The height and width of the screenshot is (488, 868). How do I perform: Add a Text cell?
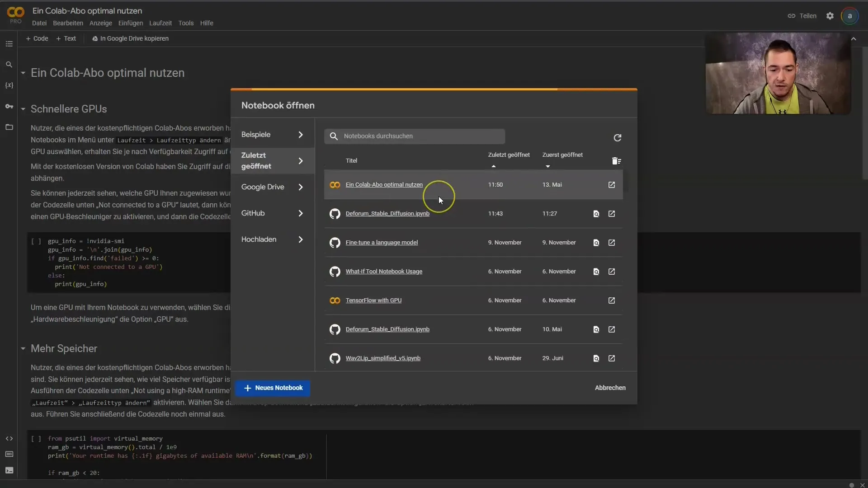[66, 38]
